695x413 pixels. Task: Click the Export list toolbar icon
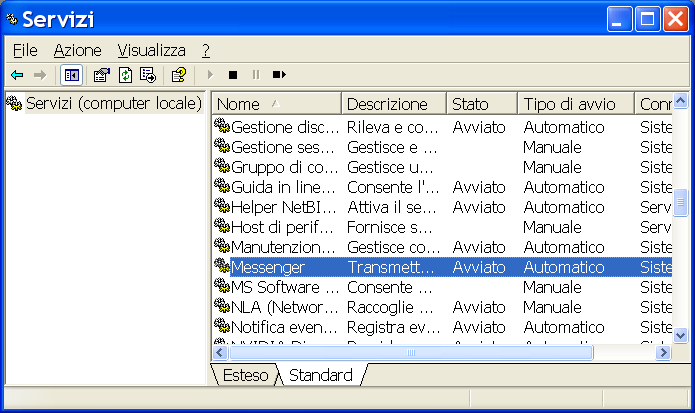148,74
